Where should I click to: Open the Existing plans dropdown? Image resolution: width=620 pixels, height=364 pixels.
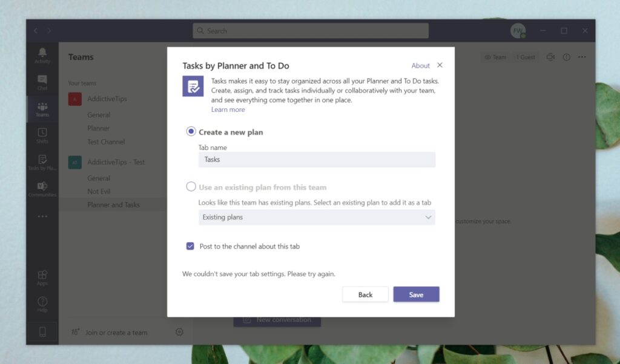click(x=317, y=216)
